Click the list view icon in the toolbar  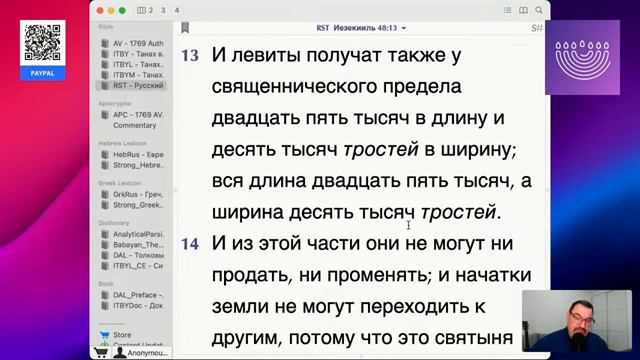(x=507, y=10)
